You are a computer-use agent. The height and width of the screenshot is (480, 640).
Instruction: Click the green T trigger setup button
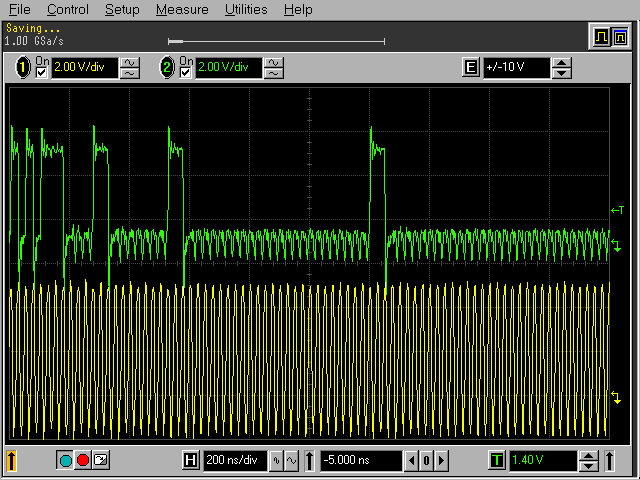tap(497, 460)
